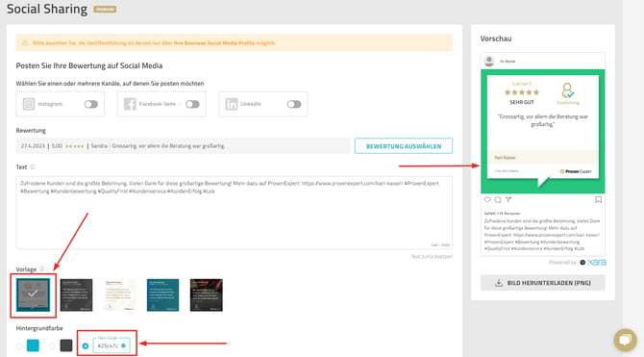Screen dimensions: 644x357
Task: Click the Bewertung auswählen button
Action: click(404, 146)
